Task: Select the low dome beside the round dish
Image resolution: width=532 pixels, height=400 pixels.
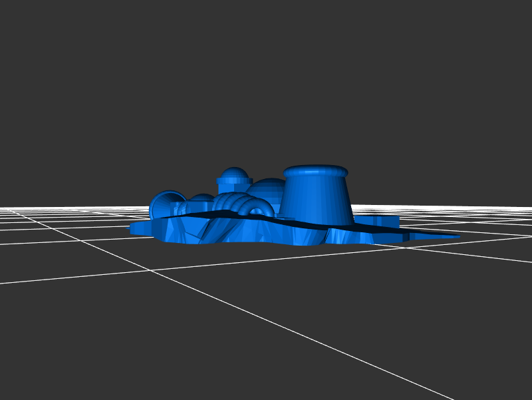Action: click(x=201, y=200)
